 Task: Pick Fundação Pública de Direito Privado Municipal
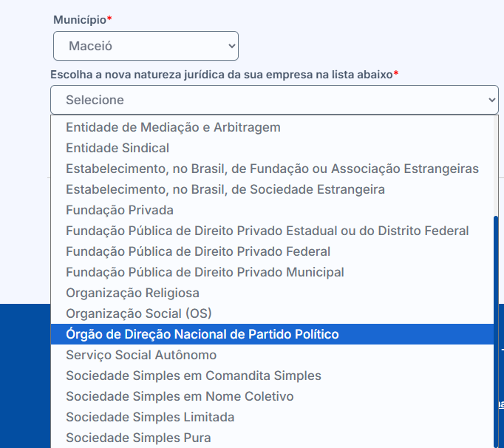(272, 272)
